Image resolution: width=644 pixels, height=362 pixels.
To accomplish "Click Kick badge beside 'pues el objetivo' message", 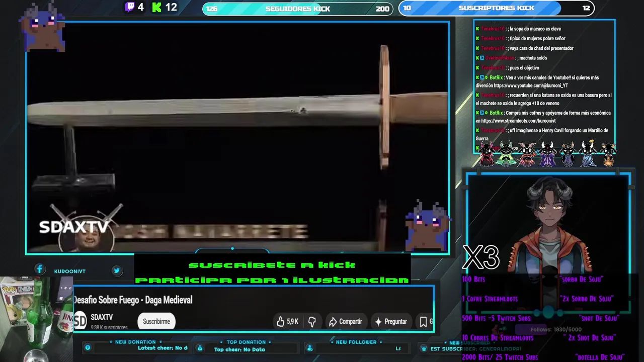I will (477, 68).
